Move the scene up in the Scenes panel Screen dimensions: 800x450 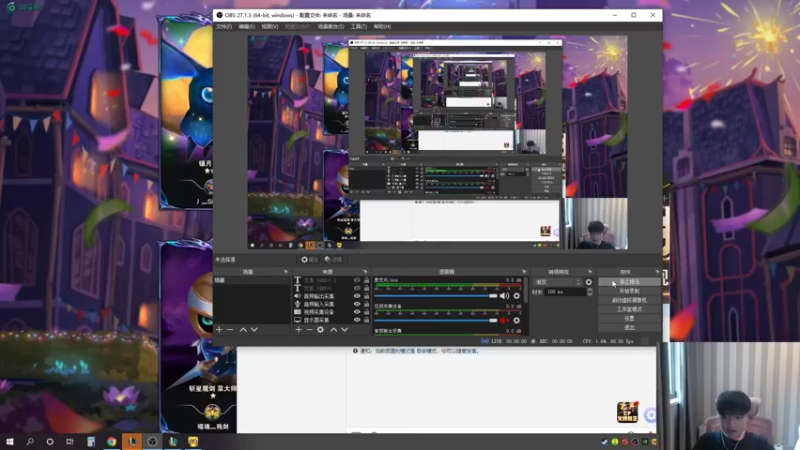(x=243, y=330)
